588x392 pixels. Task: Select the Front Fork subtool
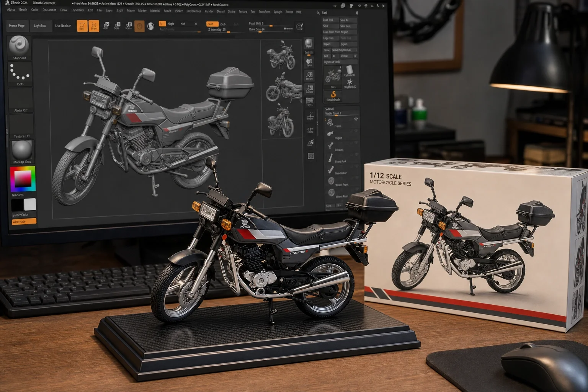[x=342, y=158]
